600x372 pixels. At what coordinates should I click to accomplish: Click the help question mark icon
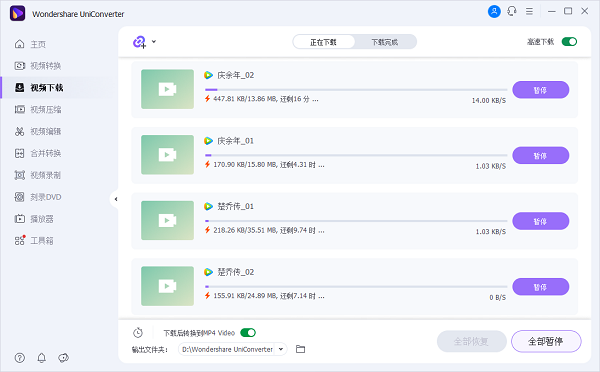tap(20, 357)
